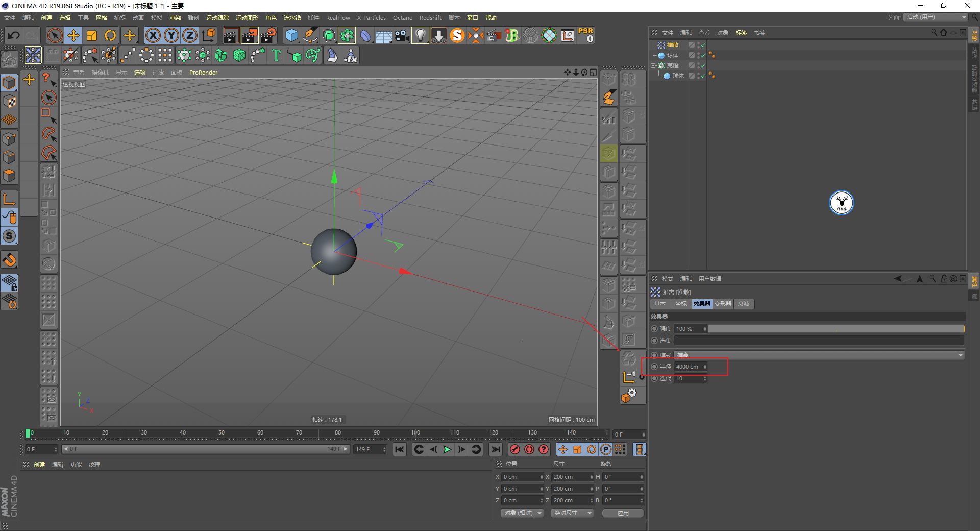Click the MoText green T icon

click(x=276, y=55)
